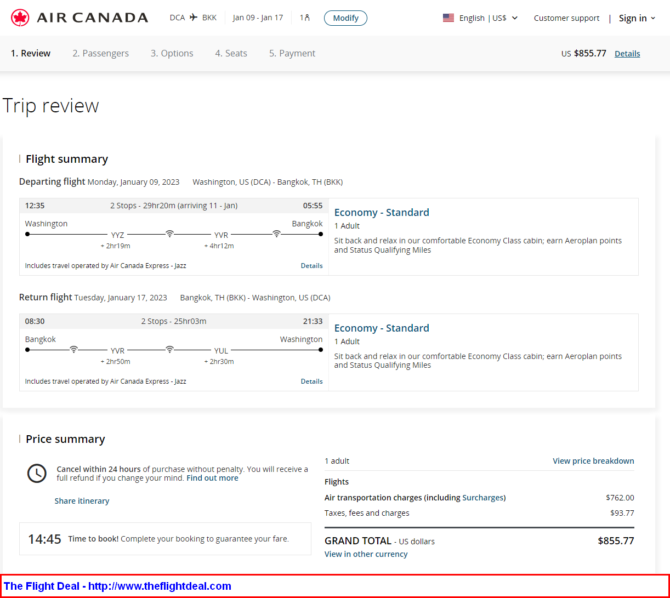Go to the 3. Options step
Screen dimensions: 670x598
click(172, 53)
